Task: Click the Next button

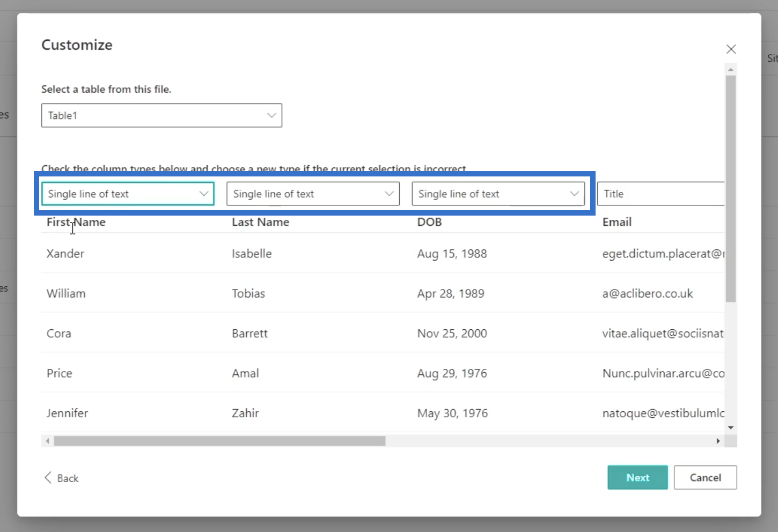Action: (x=637, y=477)
